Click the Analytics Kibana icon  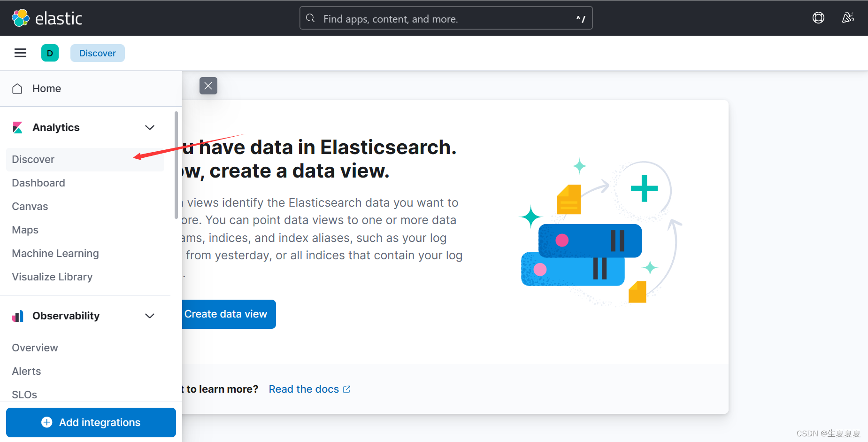(18, 127)
